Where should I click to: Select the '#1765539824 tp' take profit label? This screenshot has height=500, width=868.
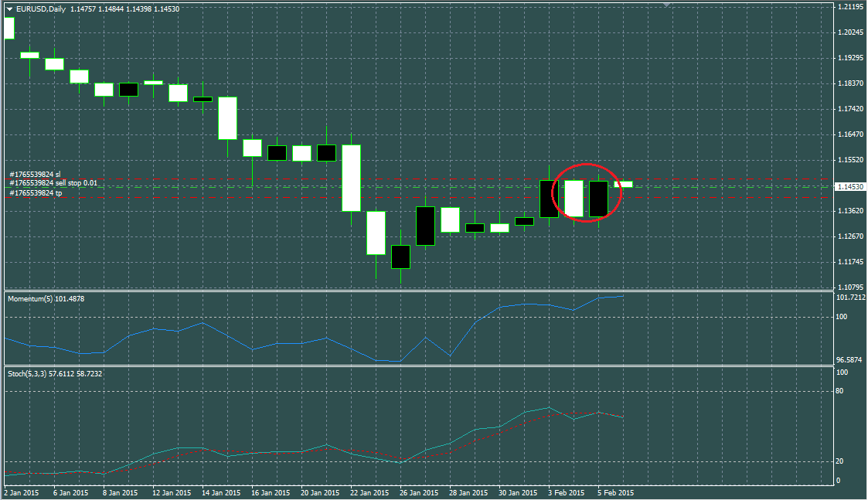click(36, 192)
